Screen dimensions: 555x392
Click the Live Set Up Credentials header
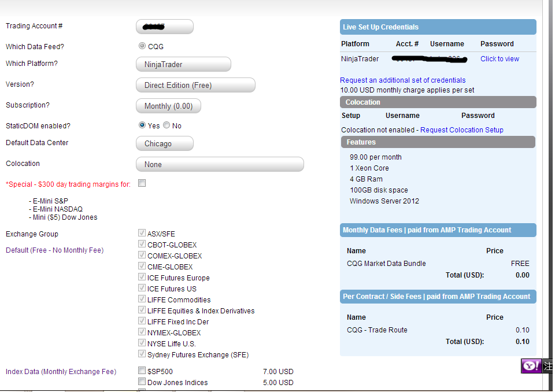tap(438, 27)
